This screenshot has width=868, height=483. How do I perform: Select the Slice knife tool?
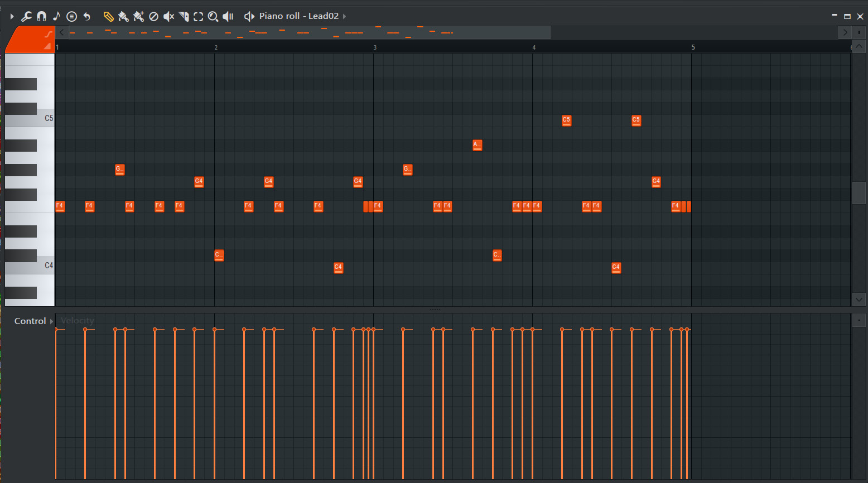point(184,17)
